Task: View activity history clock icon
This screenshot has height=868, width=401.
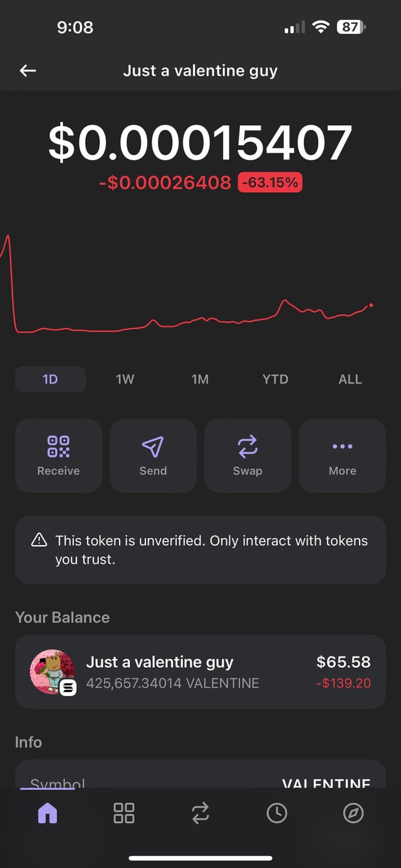Action: click(x=277, y=813)
